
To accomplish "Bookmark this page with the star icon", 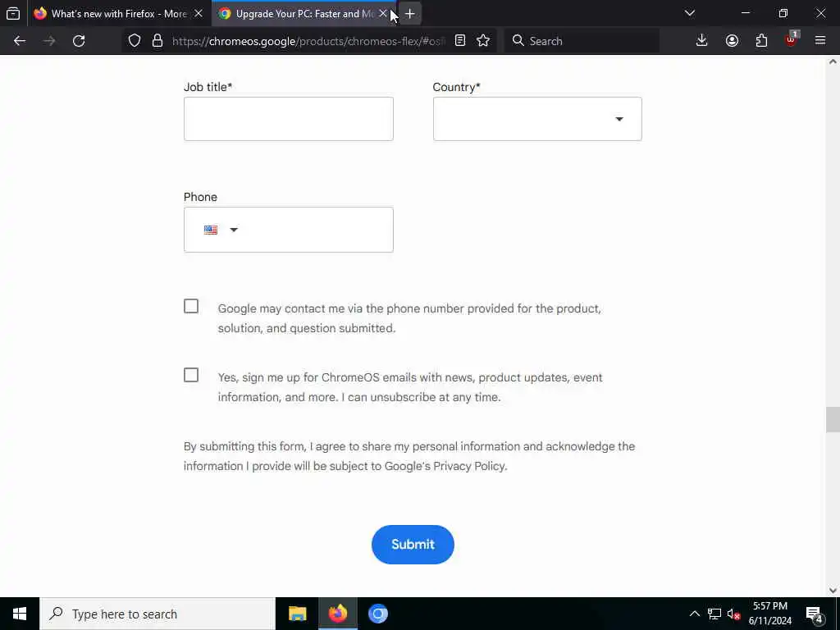I will [x=482, y=41].
